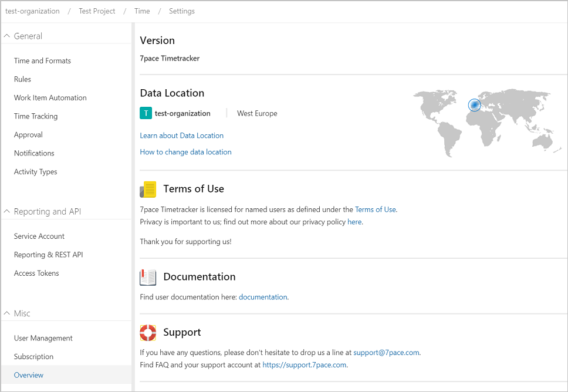Click the Terms of Use heading
This screenshot has width=568, height=392.
[194, 189]
